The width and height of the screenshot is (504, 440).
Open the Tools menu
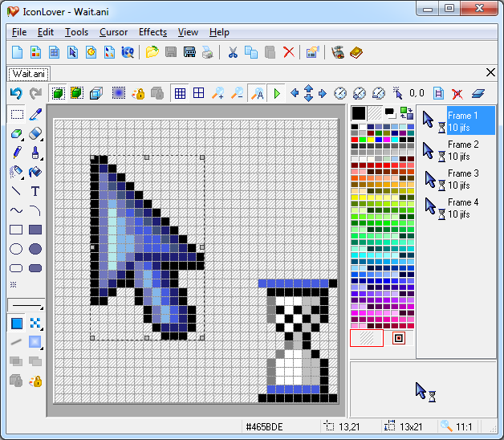coord(76,32)
